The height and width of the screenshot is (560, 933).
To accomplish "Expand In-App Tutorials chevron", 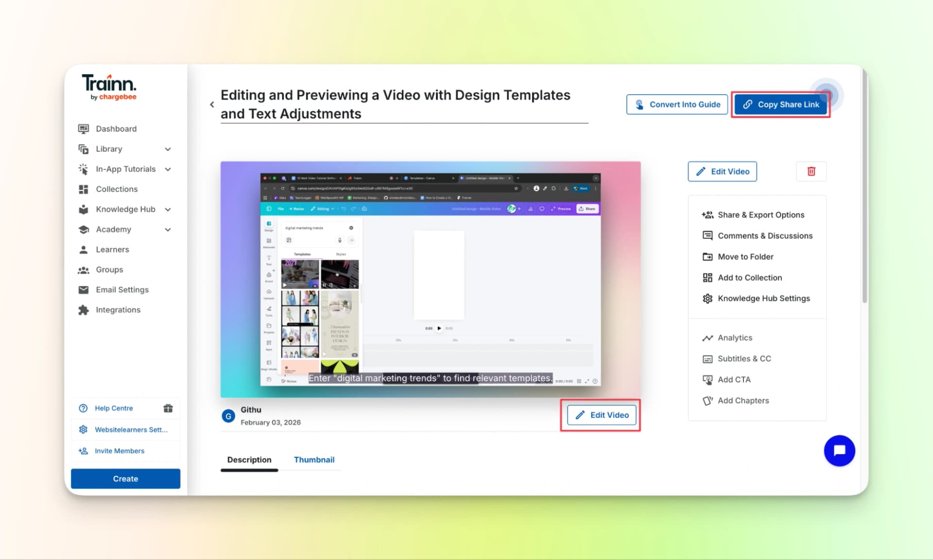I will click(168, 169).
